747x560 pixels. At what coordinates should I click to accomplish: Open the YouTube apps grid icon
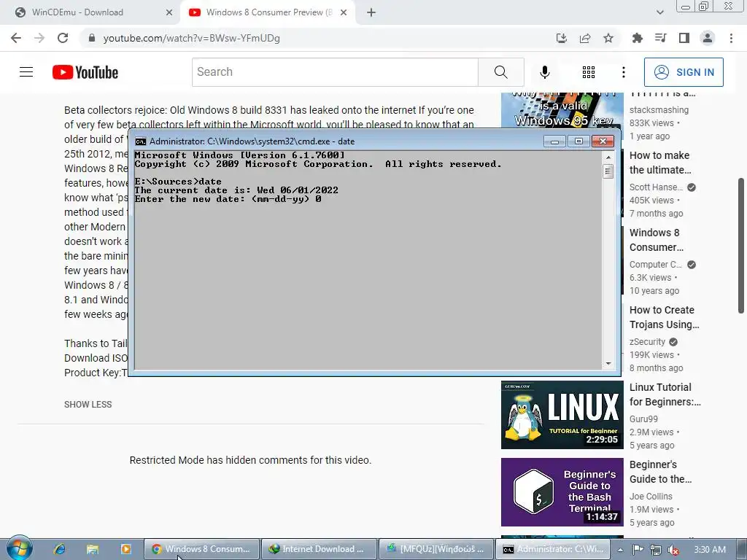pyautogui.click(x=589, y=72)
